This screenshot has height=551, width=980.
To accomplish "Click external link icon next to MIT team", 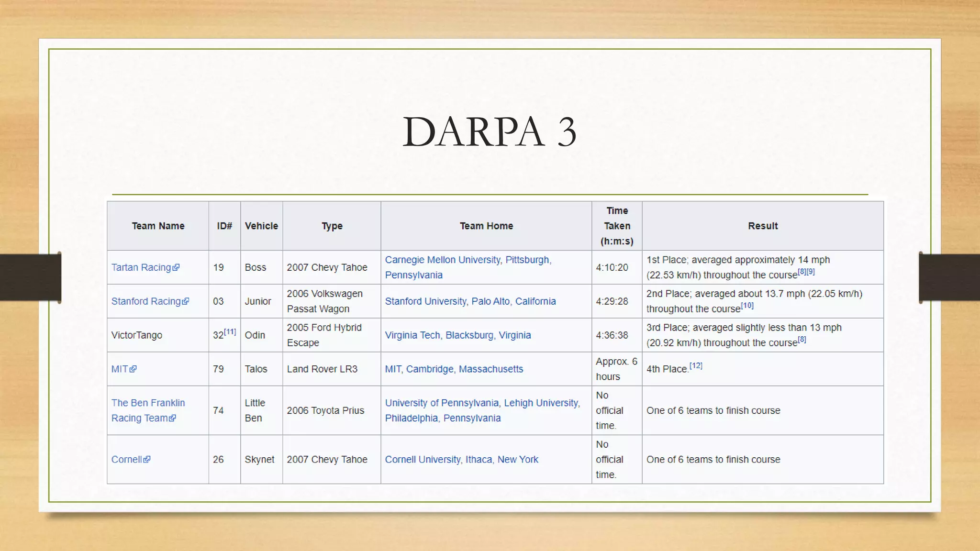I will (x=133, y=369).
